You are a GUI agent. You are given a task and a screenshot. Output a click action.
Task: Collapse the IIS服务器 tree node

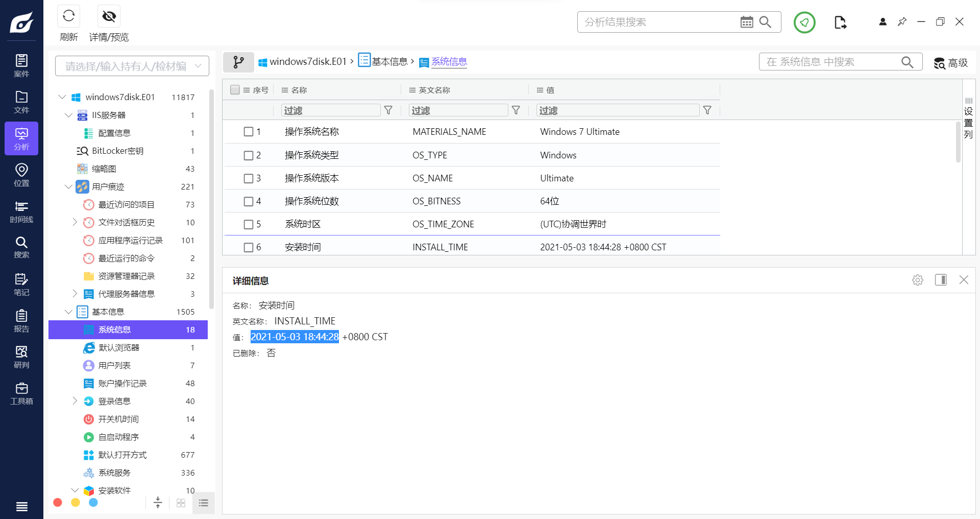68,115
